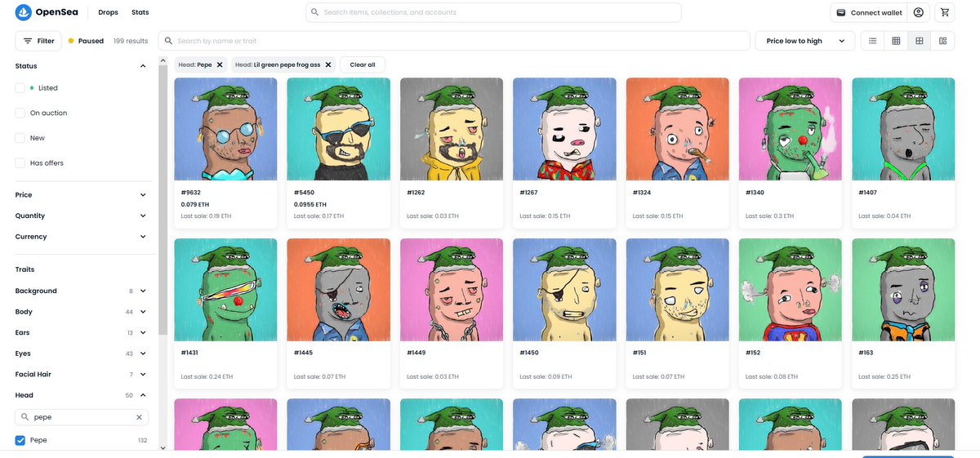Click the 0.0955 ETH price text
This screenshot has height=458, width=980.
click(310, 204)
